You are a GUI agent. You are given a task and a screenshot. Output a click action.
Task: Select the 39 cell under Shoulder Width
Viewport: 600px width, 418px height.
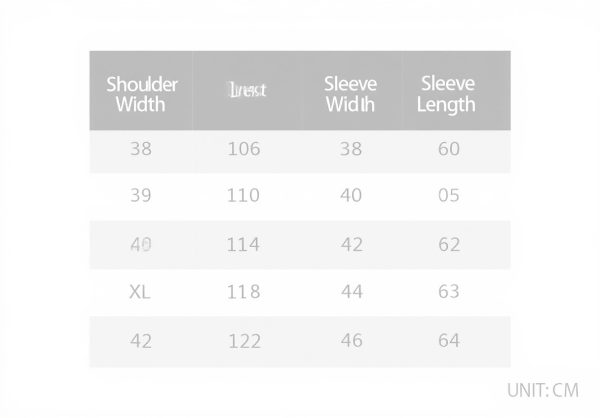[141, 196]
